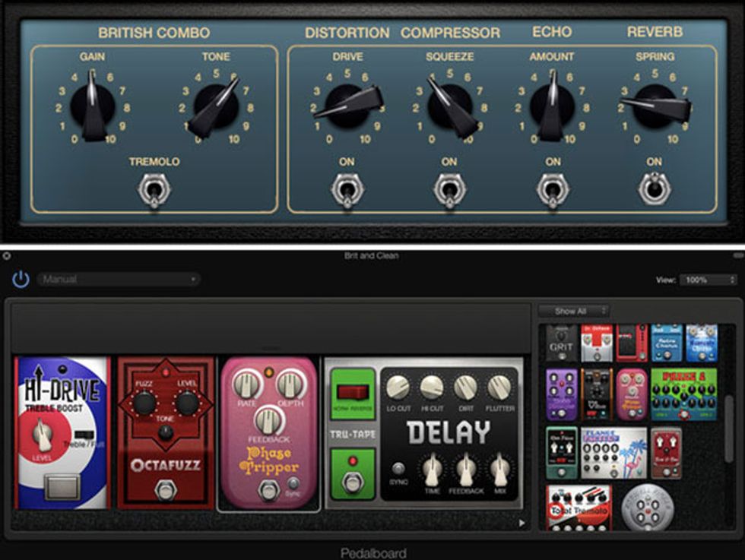The width and height of the screenshot is (745, 560).
Task: Open the View 100% zoom dropdown
Action: 708,280
